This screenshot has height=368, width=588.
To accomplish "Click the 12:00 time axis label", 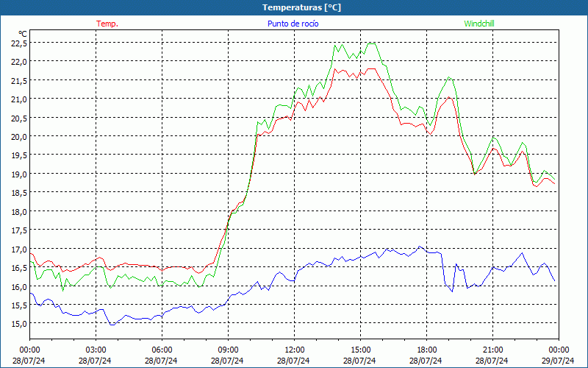I will coord(295,350).
